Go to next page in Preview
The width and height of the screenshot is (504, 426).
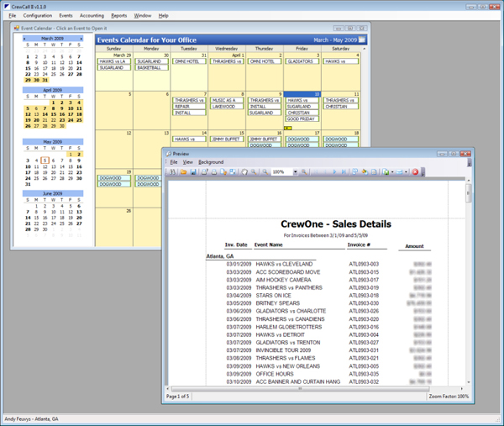click(334, 172)
